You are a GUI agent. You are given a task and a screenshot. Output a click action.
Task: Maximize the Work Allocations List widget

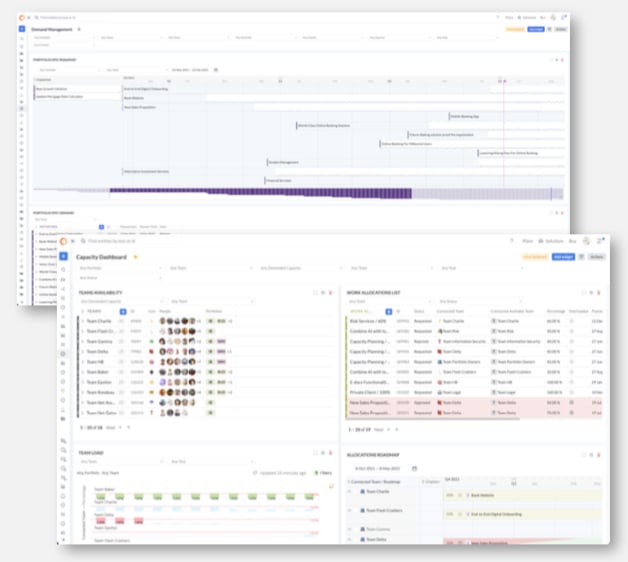coord(584,293)
